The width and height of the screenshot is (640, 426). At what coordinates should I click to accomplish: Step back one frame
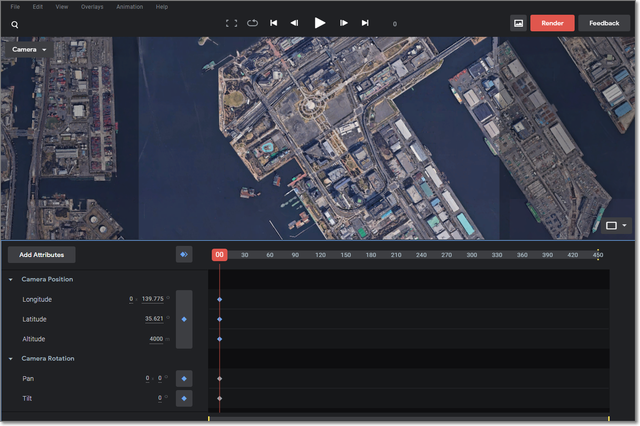tap(294, 23)
